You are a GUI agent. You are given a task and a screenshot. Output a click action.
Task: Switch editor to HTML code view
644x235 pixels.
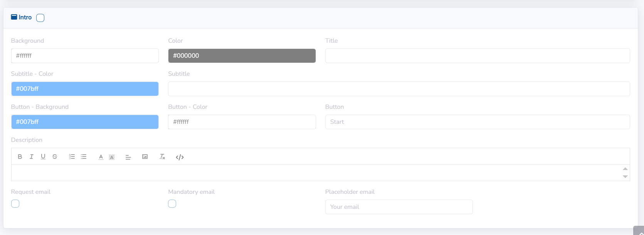[x=180, y=157]
